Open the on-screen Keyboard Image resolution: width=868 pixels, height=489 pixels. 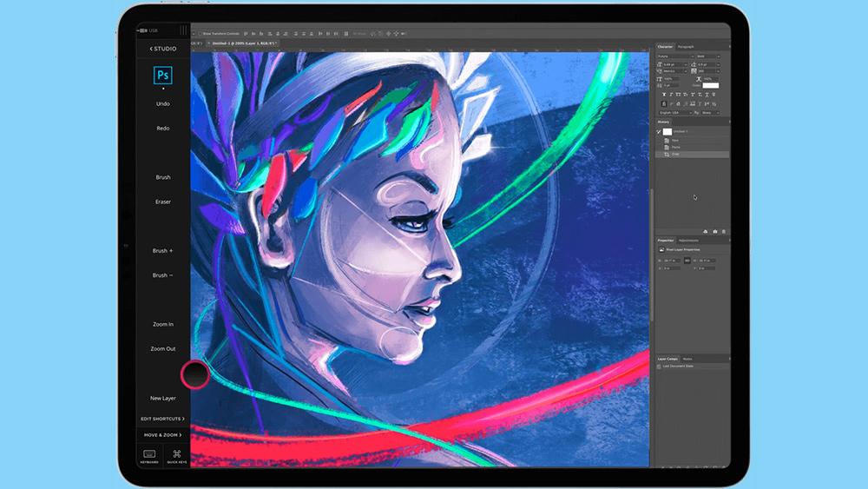149,455
